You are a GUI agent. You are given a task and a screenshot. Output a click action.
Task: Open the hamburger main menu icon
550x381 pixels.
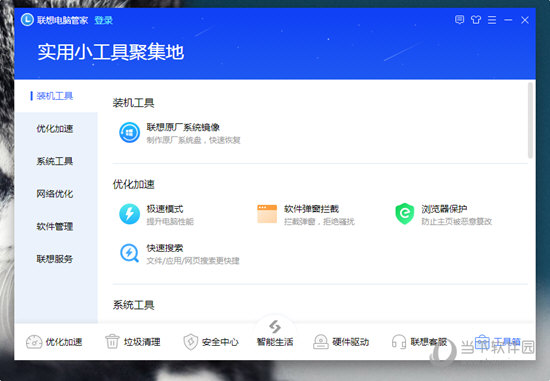click(492, 20)
